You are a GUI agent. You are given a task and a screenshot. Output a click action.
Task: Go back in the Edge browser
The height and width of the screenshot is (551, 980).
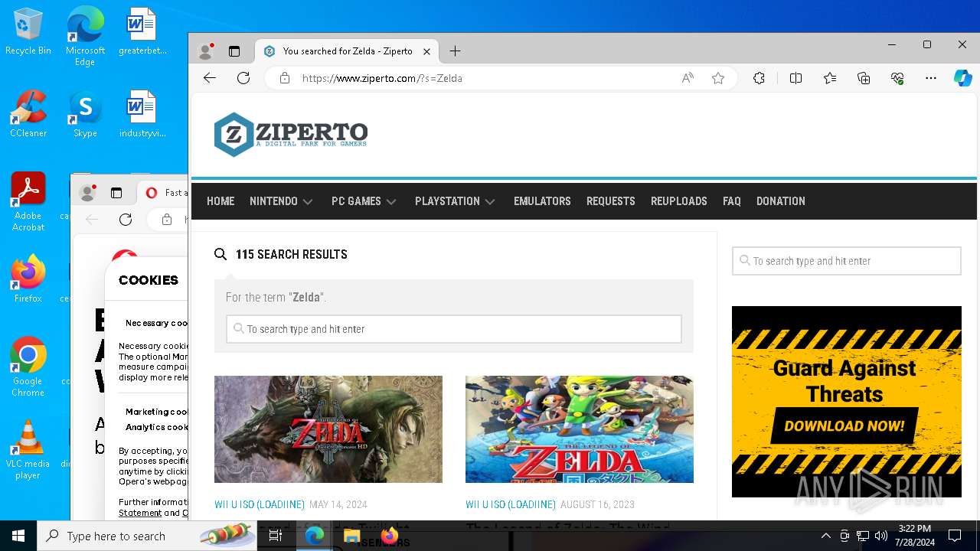click(210, 78)
